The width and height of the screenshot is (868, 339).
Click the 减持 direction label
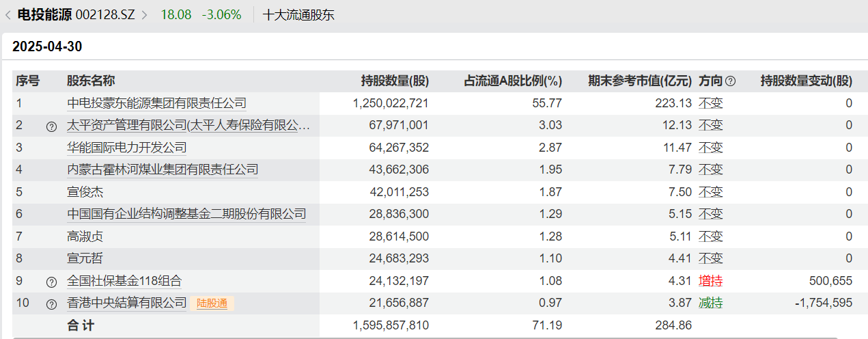tap(710, 303)
